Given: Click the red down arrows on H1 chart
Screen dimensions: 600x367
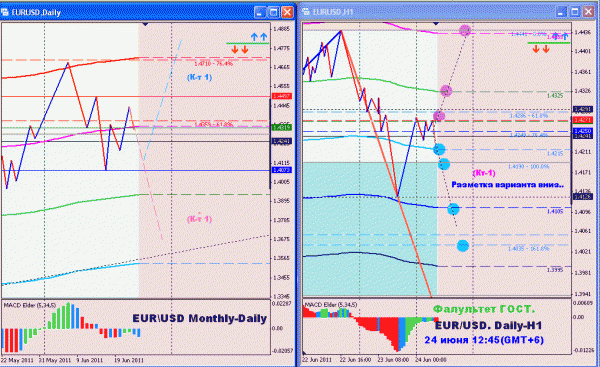Looking at the screenshot, I should [541, 49].
